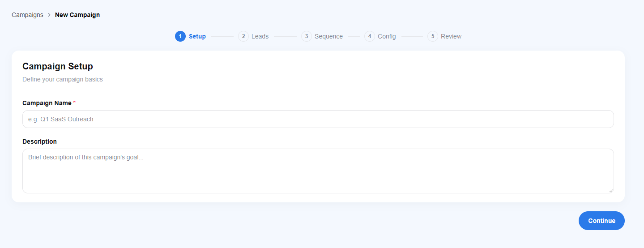Click the Description field label
The height and width of the screenshot is (248, 644).
click(39, 141)
